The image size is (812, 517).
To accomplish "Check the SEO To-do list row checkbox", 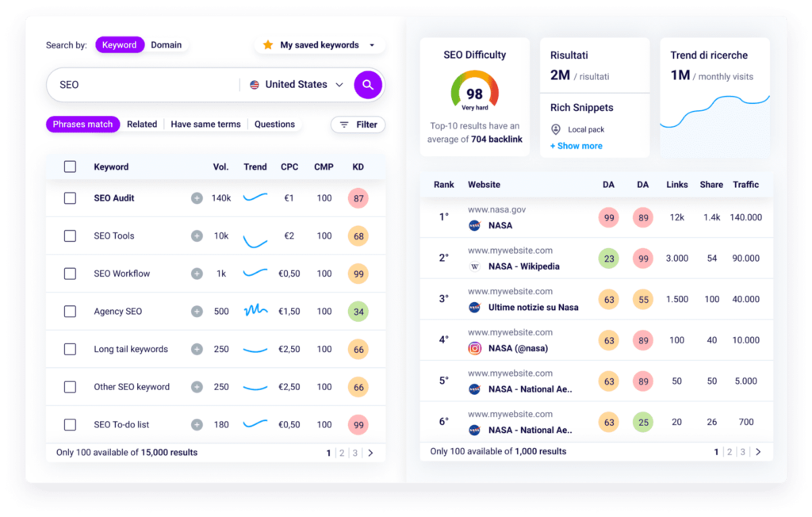I will coord(70,425).
